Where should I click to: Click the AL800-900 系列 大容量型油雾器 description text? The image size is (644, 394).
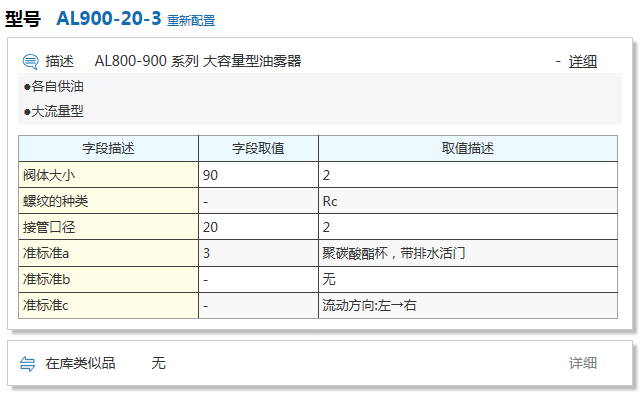click(198, 61)
